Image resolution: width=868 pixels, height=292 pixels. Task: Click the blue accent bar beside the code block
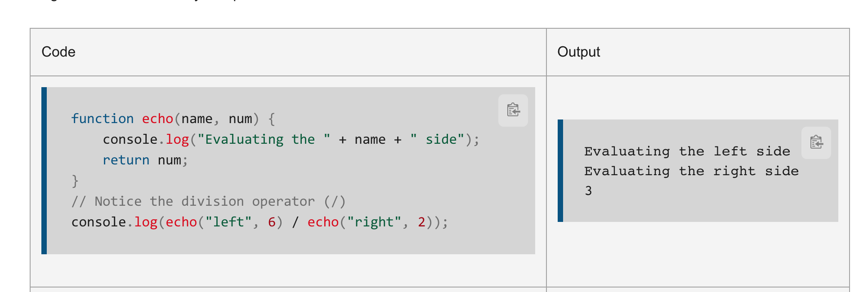pos(44,171)
